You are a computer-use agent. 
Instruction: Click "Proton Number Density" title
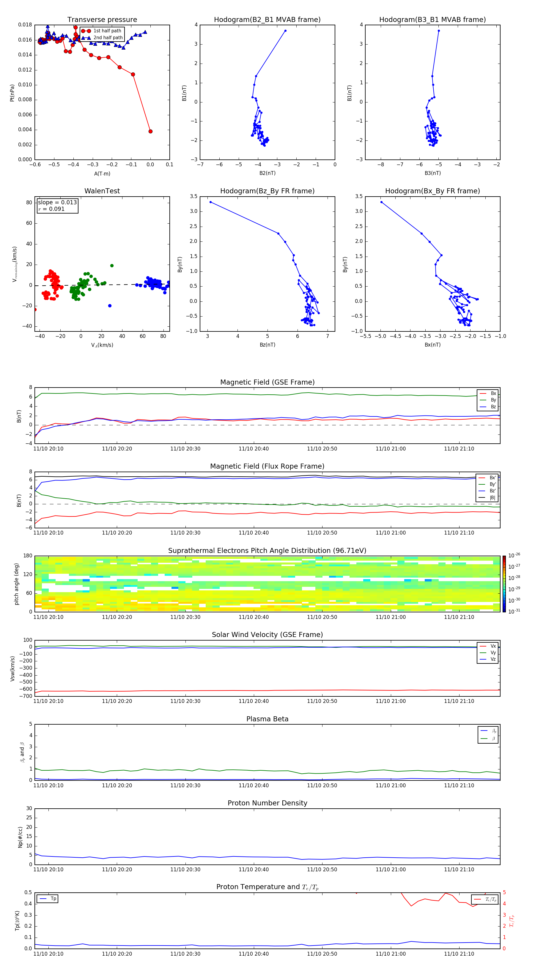click(x=267, y=804)
